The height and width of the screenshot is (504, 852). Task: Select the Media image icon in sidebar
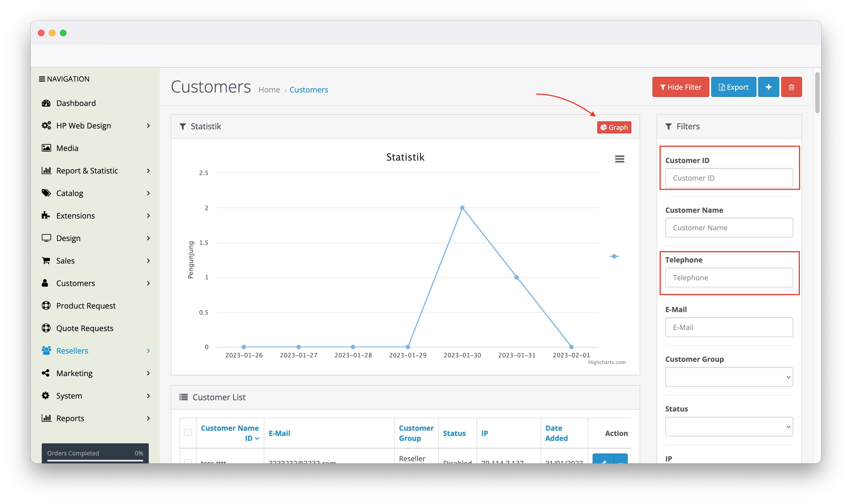46,148
